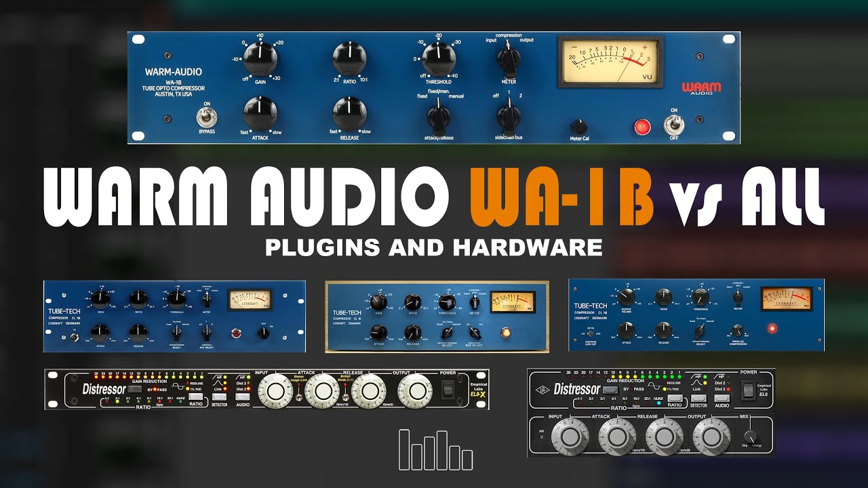Adjust RELEASE knob on Distressor EL8-X

368,390
